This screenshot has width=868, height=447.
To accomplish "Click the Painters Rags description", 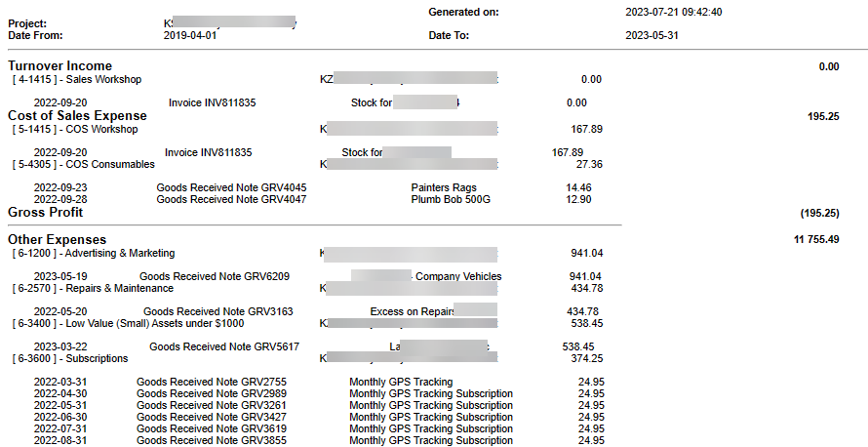I will click(x=444, y=187).
